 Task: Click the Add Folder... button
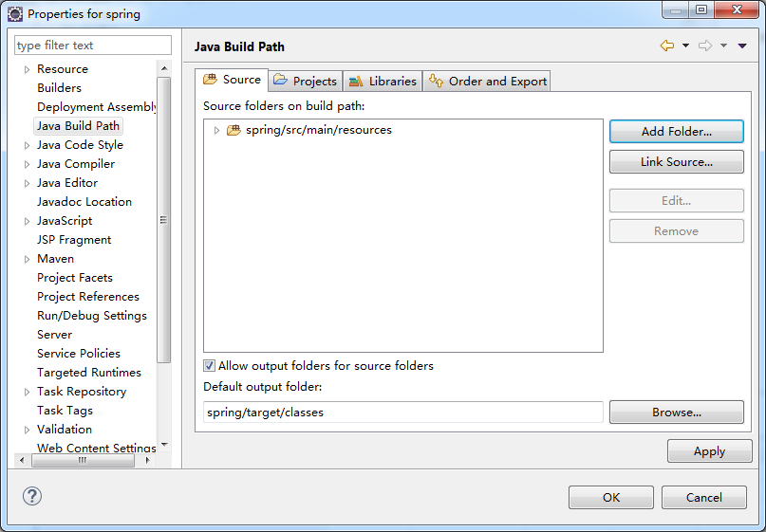pyautogui.click(x=677, y=131)
